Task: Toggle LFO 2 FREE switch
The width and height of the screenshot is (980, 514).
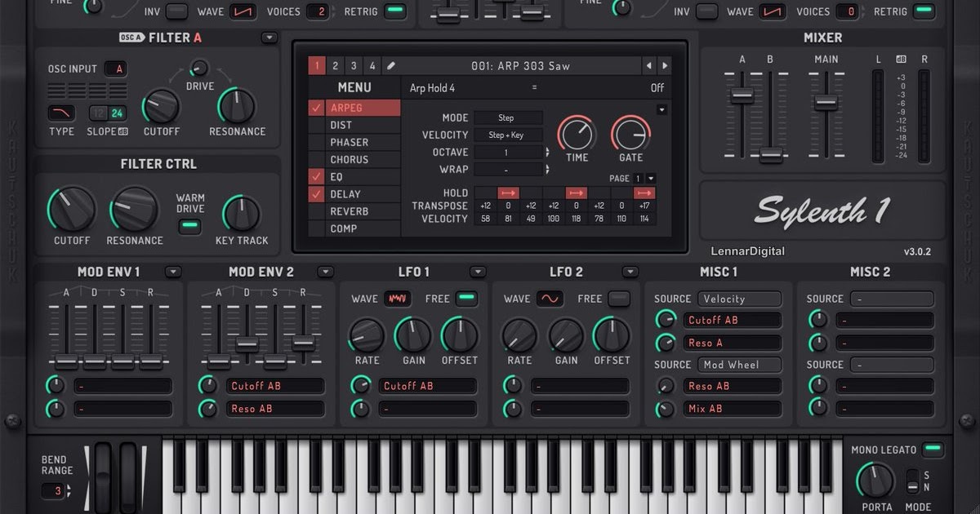Action: 619,299
